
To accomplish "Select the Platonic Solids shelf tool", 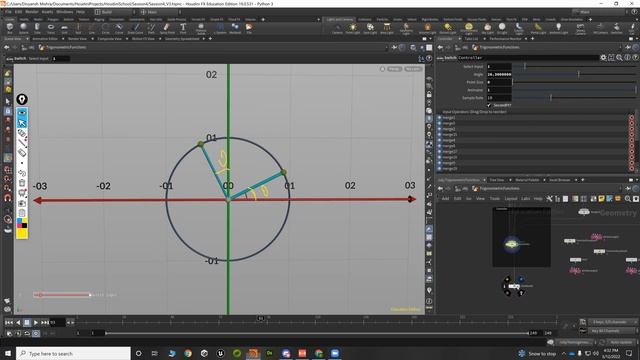I will (201, 28).
